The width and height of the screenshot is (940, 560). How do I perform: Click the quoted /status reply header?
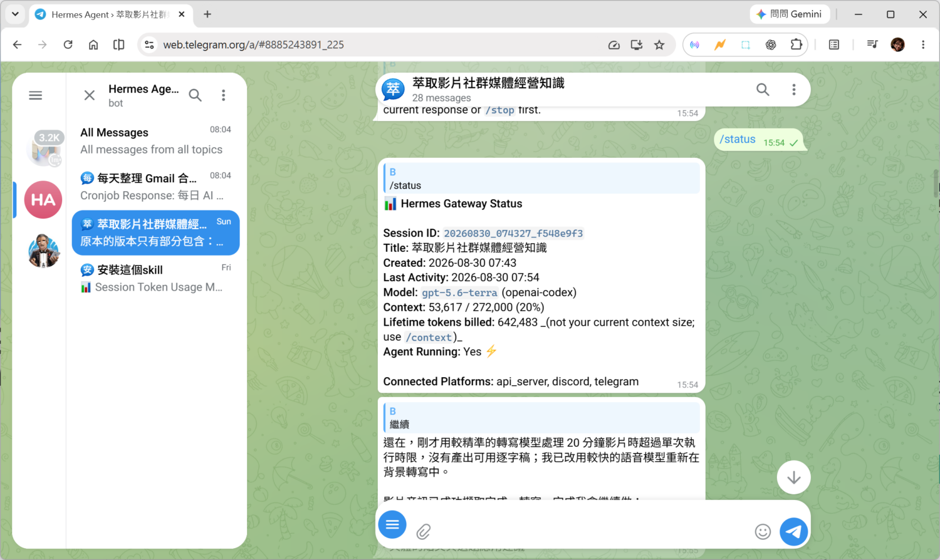click(x=541, y=179)
